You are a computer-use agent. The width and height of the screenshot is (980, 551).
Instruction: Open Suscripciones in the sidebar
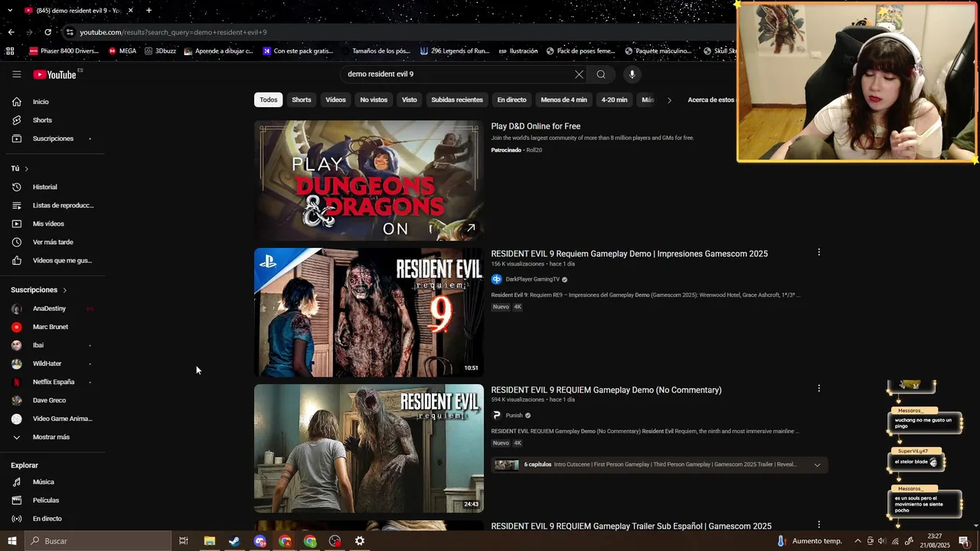click(x=54, y=139)
